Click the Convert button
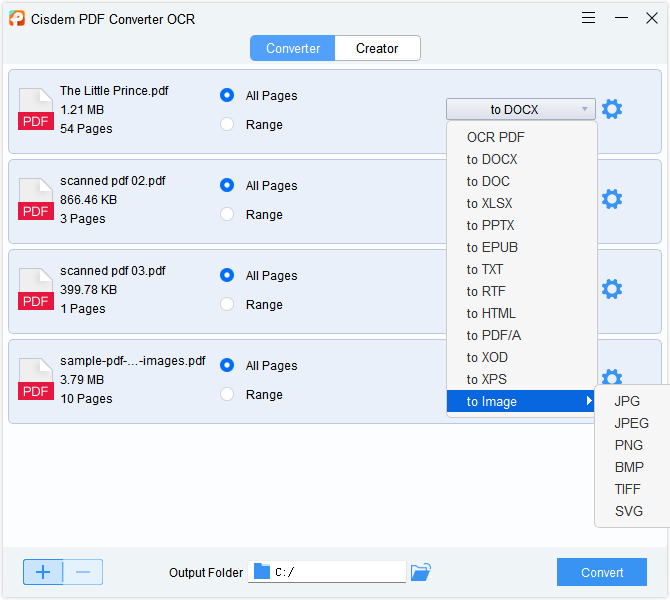 (x=602, y=572)
